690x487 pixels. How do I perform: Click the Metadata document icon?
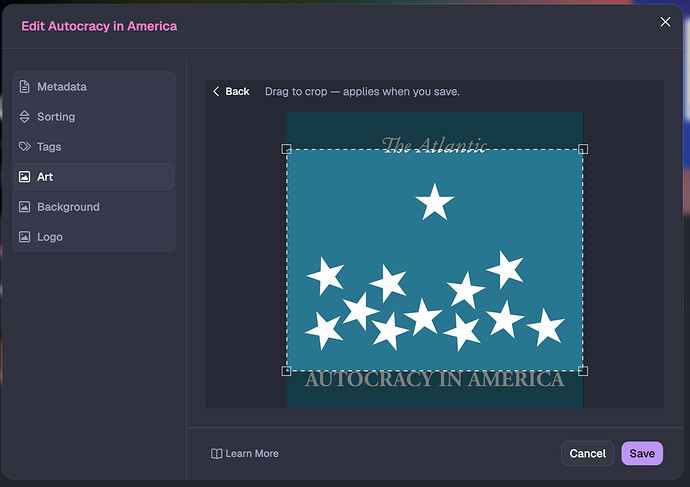click(x=25, y=87)
